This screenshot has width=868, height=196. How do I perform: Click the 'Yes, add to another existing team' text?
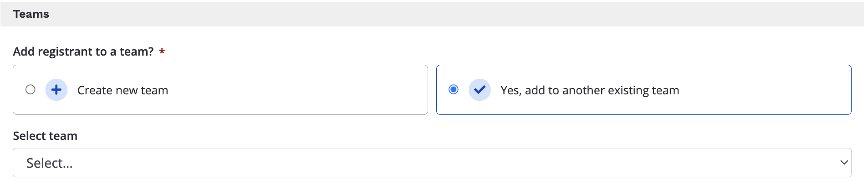point(590,90)
